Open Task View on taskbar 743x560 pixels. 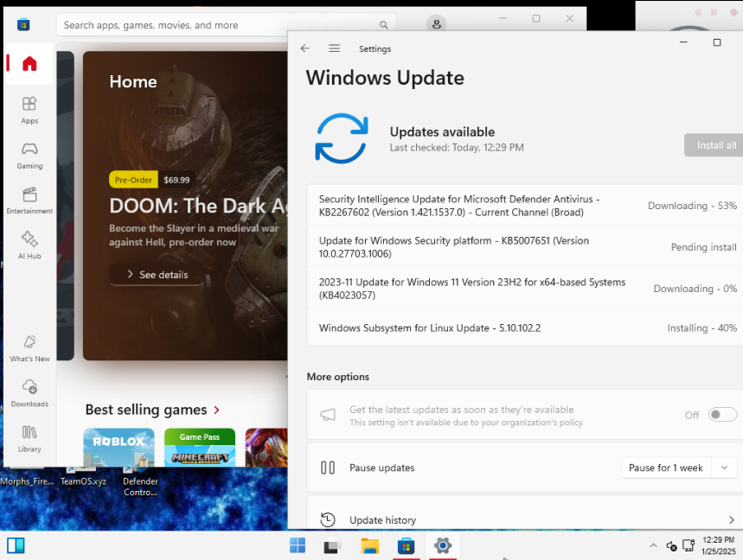click(333, 545)
